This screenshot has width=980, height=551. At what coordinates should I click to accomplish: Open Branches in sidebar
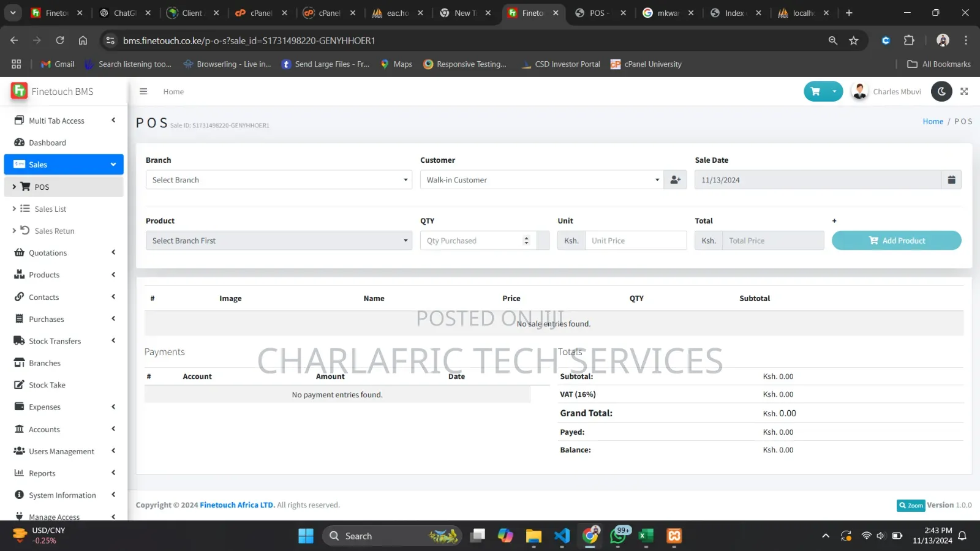click(64, 363)
